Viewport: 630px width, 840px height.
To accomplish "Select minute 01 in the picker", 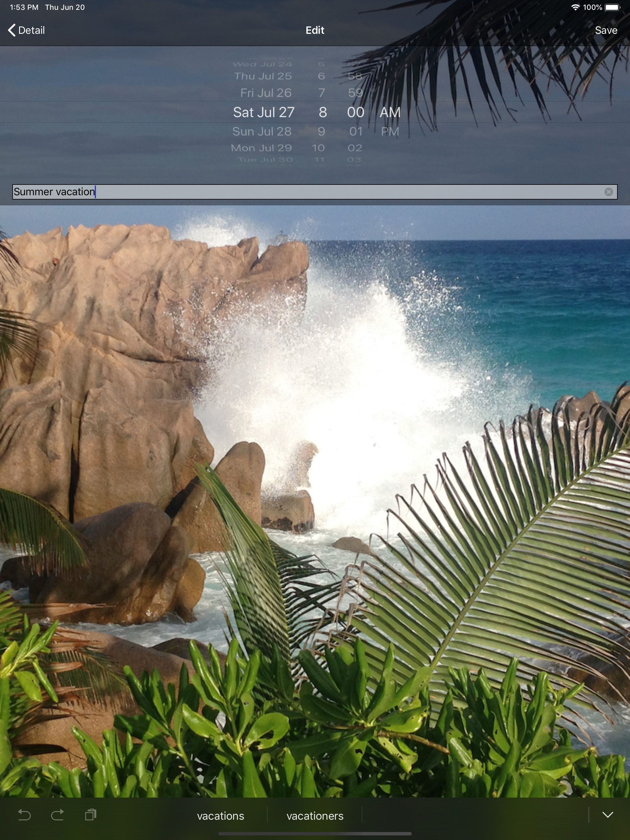I will 356,131.
